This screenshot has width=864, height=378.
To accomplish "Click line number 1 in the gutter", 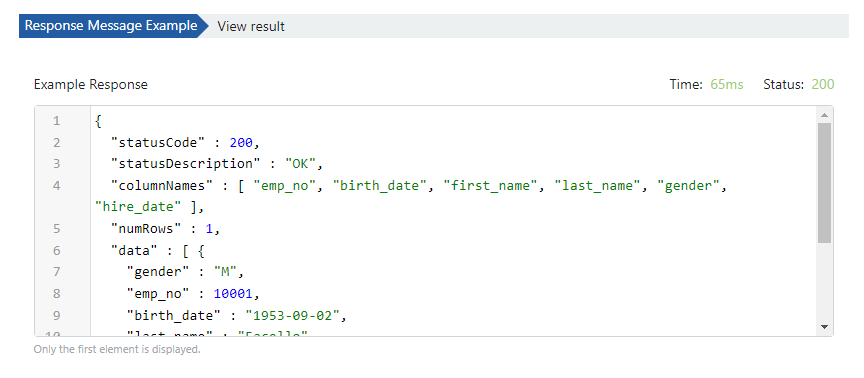I will tap(57, 121).
